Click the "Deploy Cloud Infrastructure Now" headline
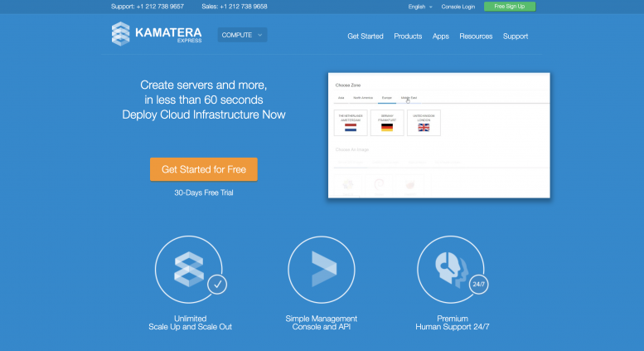Viewport: 644px width, 351px height. point(204,115)
